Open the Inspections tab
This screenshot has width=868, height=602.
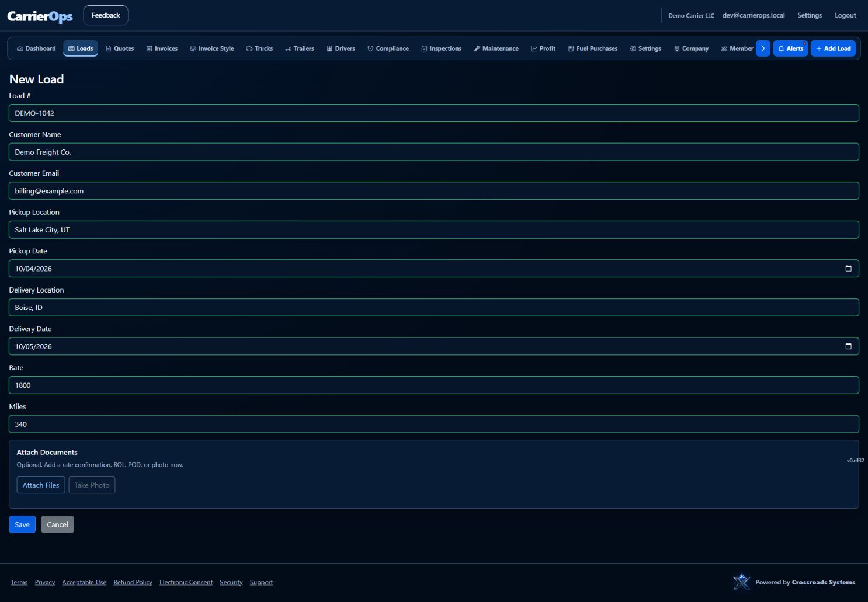coord(441,48)
